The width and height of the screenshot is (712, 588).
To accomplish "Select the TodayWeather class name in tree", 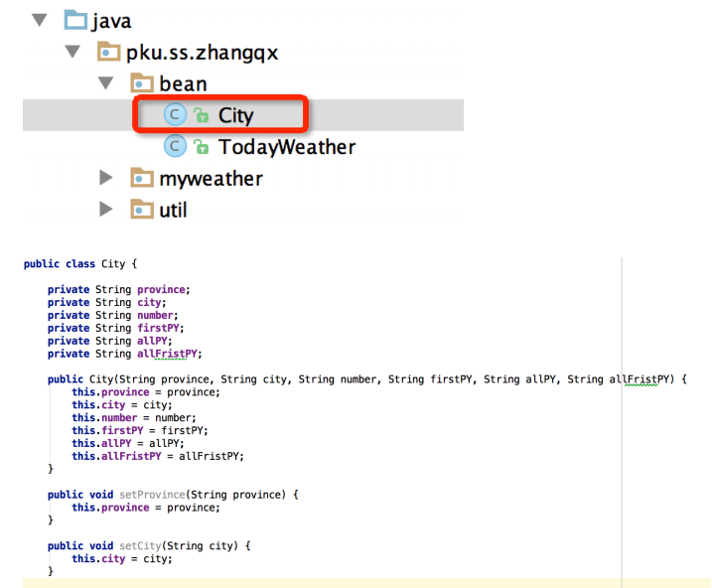I will (x=286, y=147).
